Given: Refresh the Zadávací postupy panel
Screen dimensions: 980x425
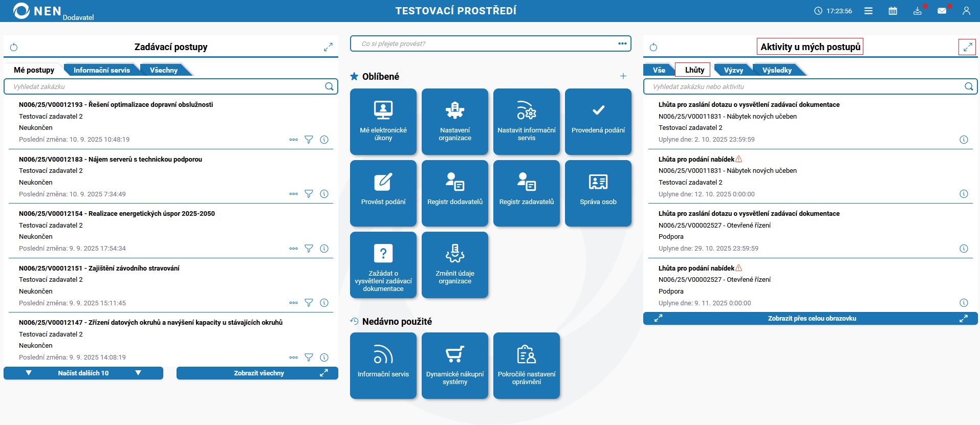Looking at the screenshot, I should tap(14, 48).
